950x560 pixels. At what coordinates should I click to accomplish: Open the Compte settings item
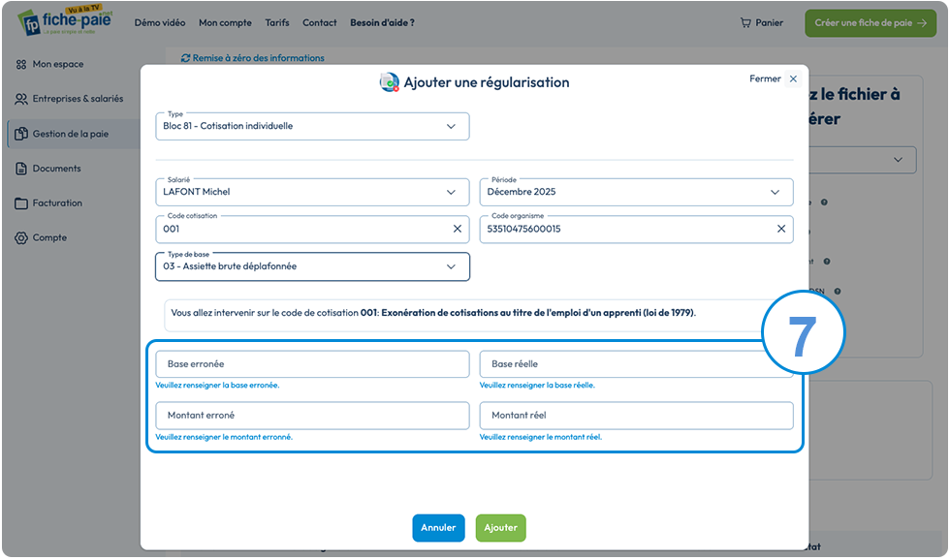click(x=41, y=238)
